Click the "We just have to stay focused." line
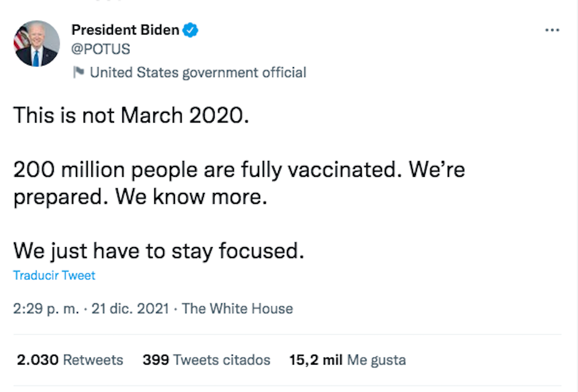 click(158, 251)
